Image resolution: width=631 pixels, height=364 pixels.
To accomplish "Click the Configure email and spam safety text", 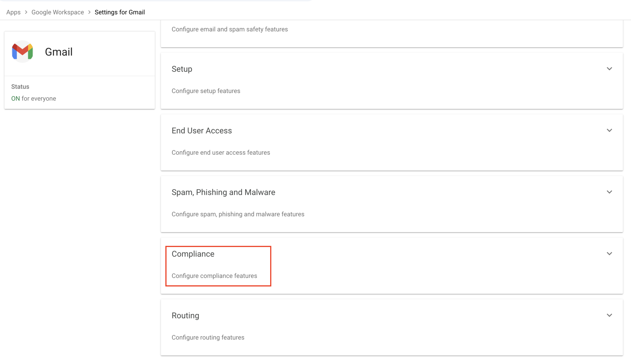I will [x=229, y=29].
